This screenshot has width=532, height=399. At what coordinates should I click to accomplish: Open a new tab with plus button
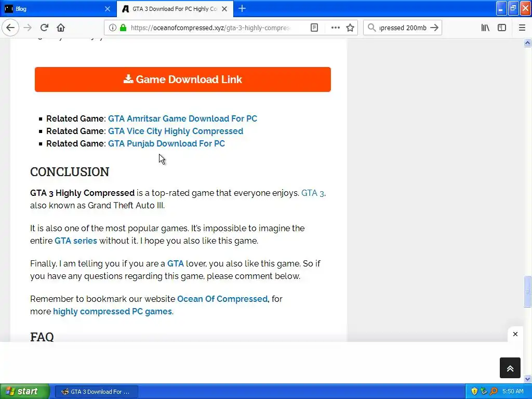[x=242, y=8]
